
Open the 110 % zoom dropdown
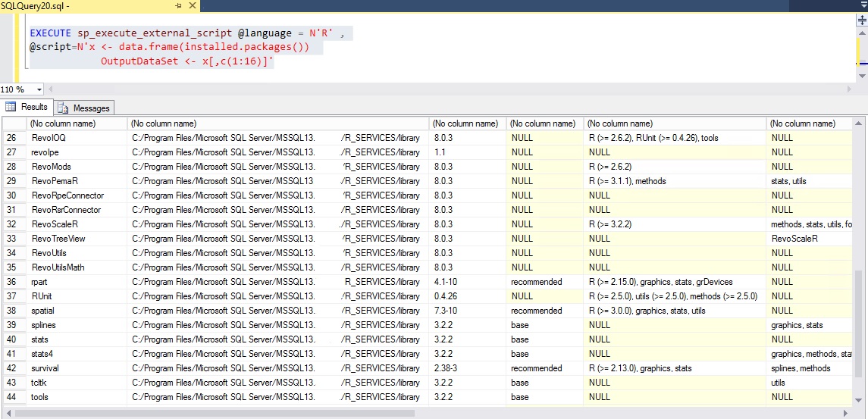click(x=39, y=89)
